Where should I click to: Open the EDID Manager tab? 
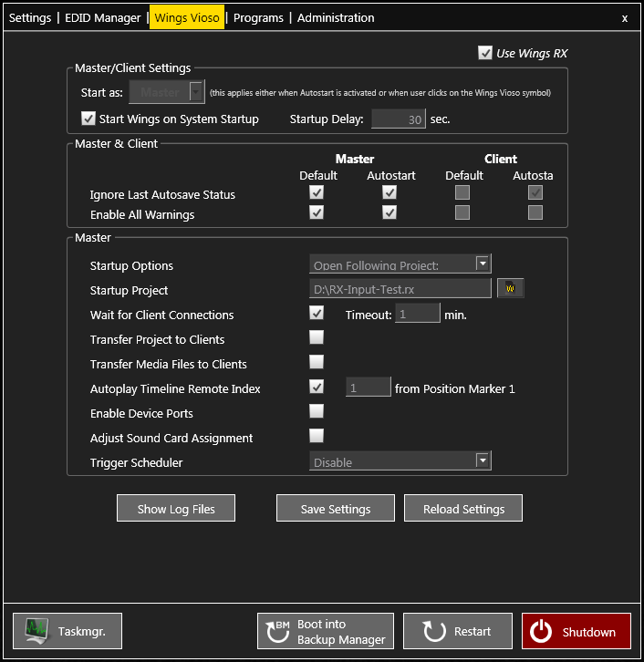point(102,17)
